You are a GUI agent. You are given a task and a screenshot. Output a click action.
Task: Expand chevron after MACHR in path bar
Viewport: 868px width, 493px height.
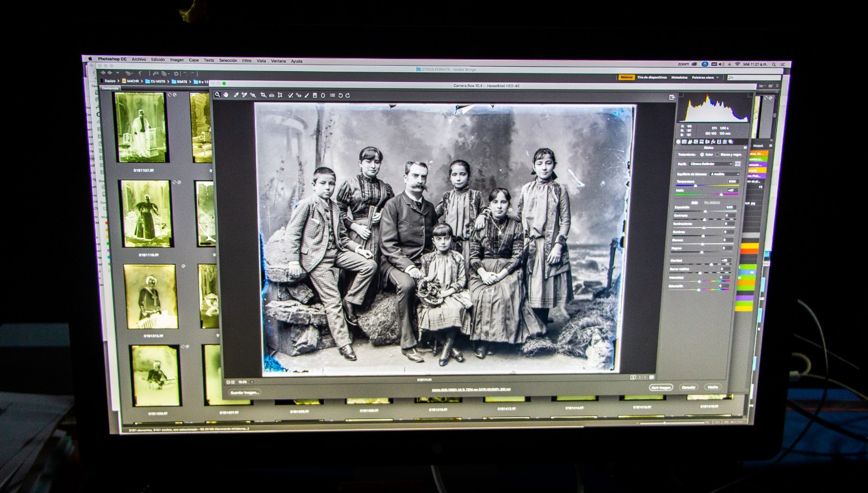[142, 81]
